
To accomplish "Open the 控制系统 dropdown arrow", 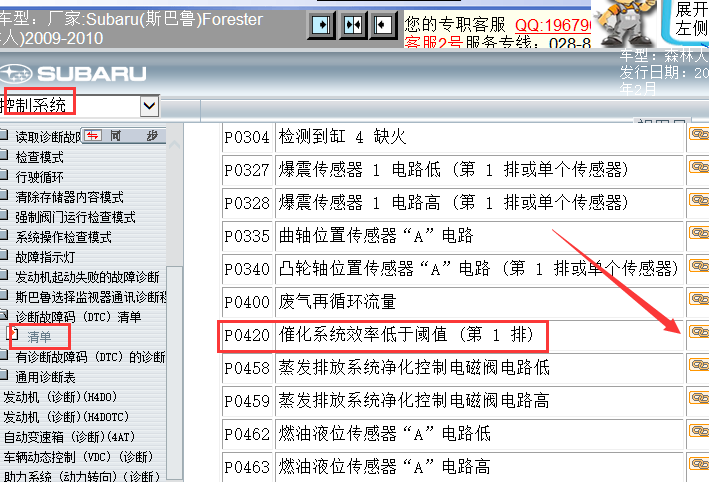I will [149, 107].
